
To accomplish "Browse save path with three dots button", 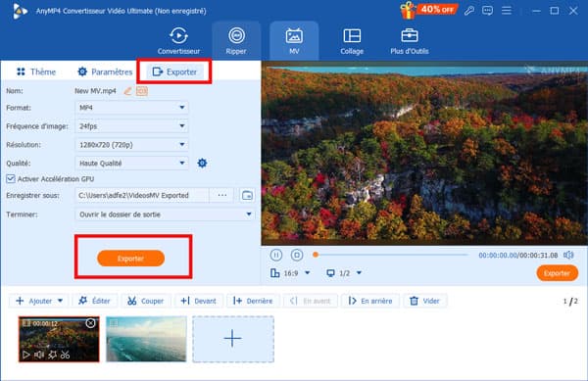I will pos(222,195).
